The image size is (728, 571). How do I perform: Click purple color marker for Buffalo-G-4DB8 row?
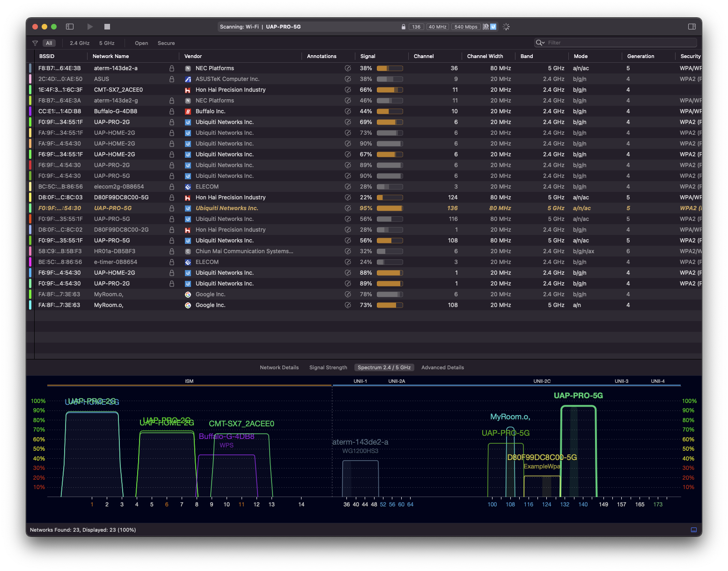[30, 111]
